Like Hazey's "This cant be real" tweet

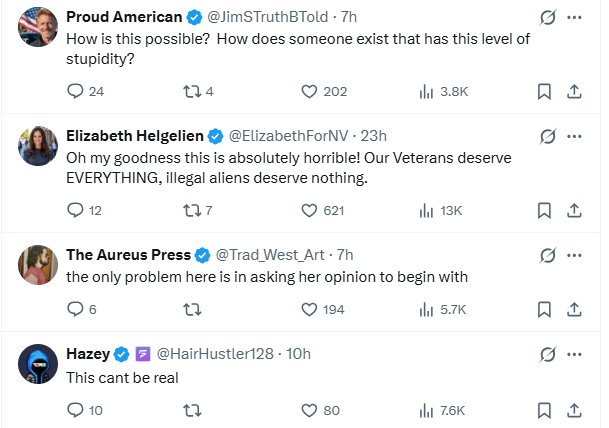tap(309, 409)
